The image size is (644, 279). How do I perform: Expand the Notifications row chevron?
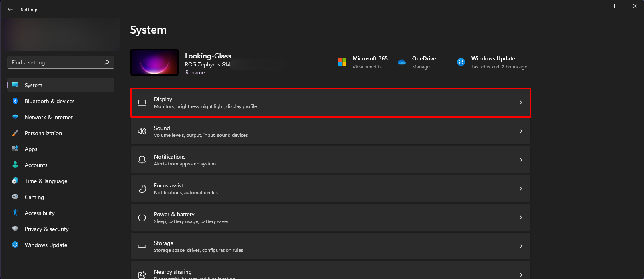(x=521, y=160)
